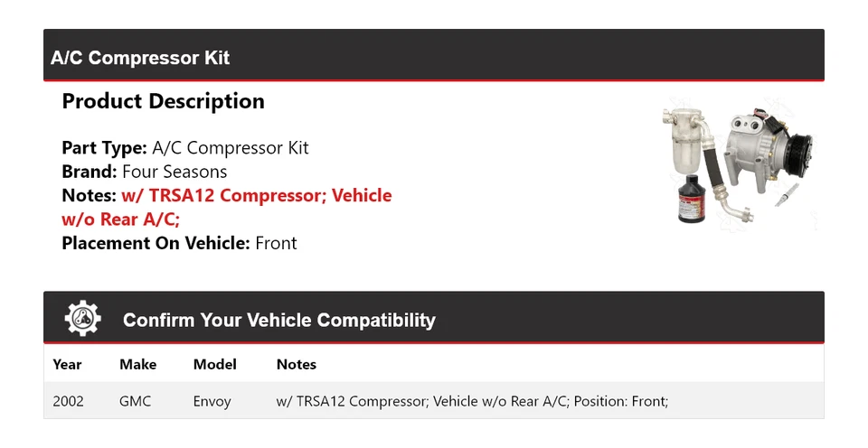Click the Notes column header
This screenshot has width=868, height=448.
click(296, 365)
